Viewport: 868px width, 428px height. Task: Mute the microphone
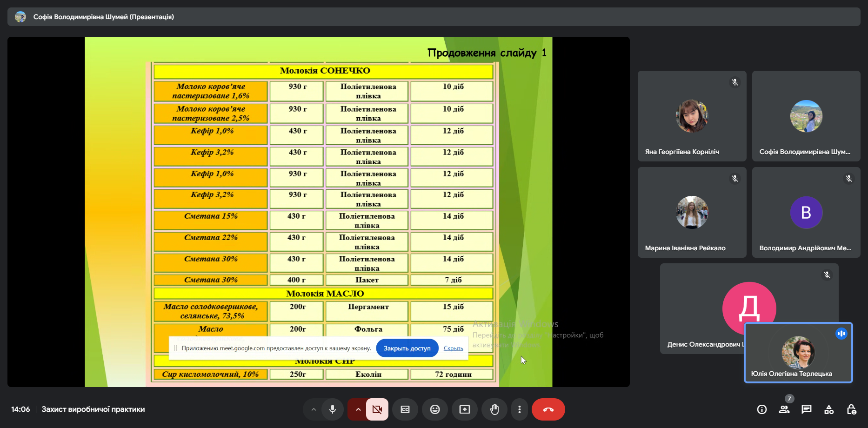tap(333, 409)
